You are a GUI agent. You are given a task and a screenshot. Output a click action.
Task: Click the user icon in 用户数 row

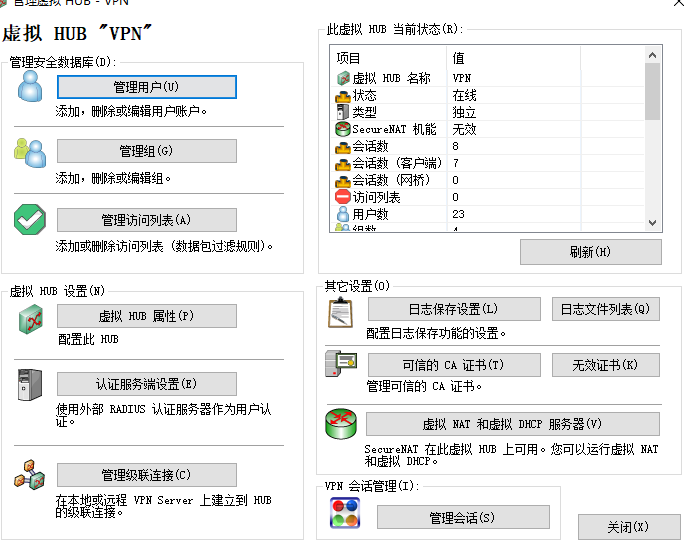[343, 214]
